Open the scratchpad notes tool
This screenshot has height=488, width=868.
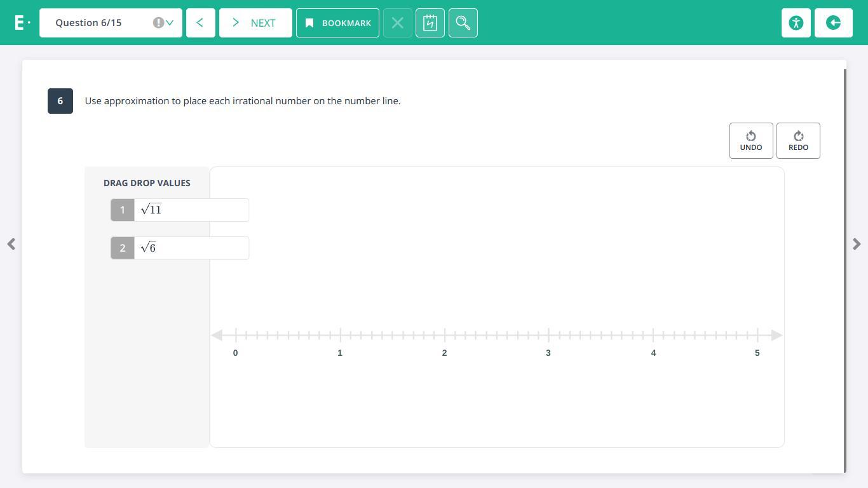pyautogui.click(x=430, y=23)
